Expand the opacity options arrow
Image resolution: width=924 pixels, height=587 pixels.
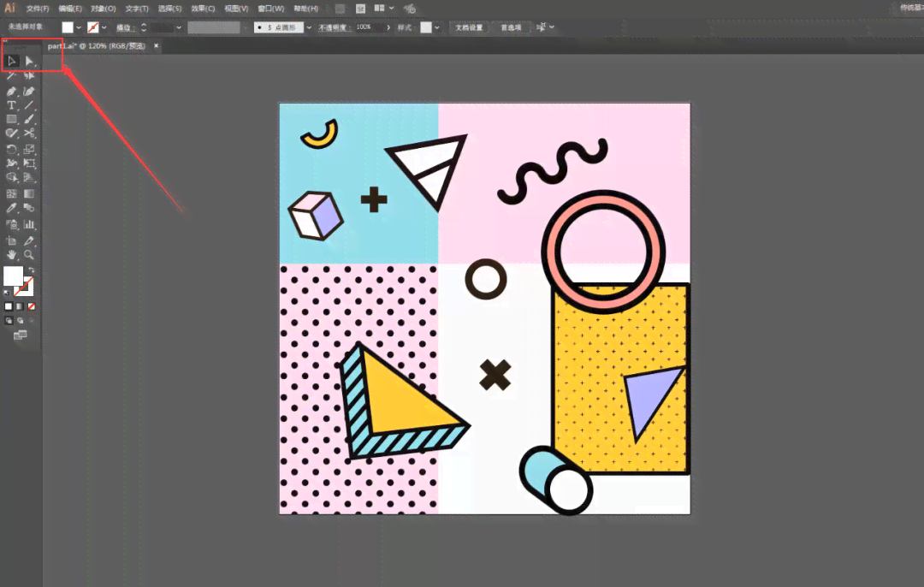coord(388,27)
